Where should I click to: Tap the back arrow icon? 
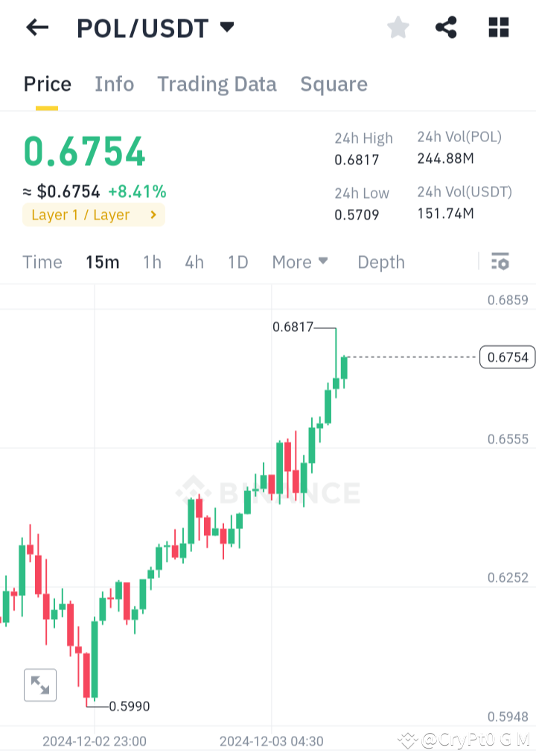coord(36,28)
